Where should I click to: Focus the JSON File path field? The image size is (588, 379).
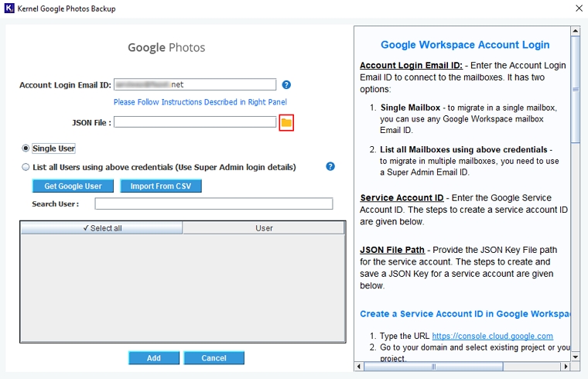195,122
